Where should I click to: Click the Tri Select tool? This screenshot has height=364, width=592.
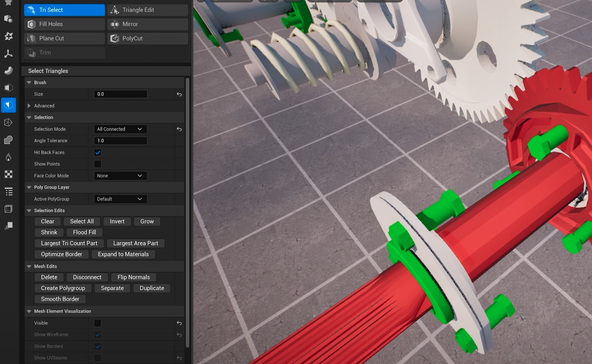tap(64, 10)
